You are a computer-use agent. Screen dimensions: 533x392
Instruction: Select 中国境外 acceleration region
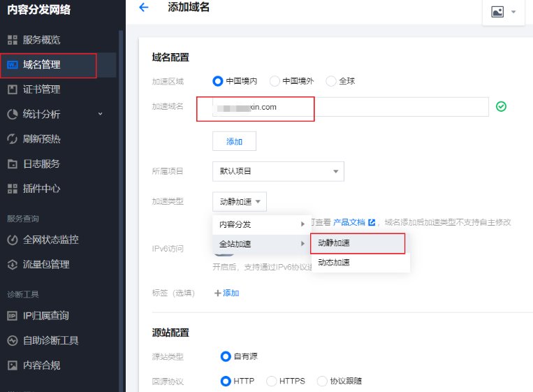[275, 81]
